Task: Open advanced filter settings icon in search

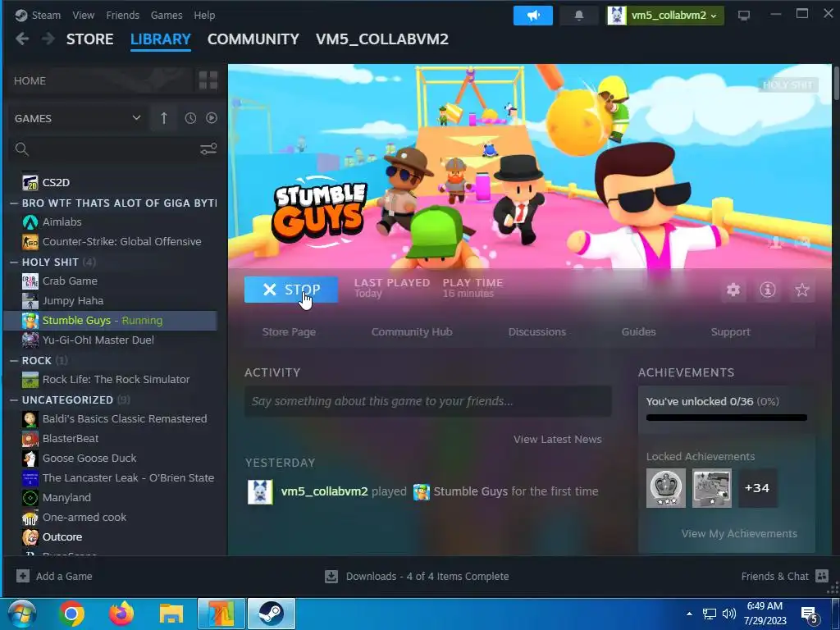Action: 208,149
